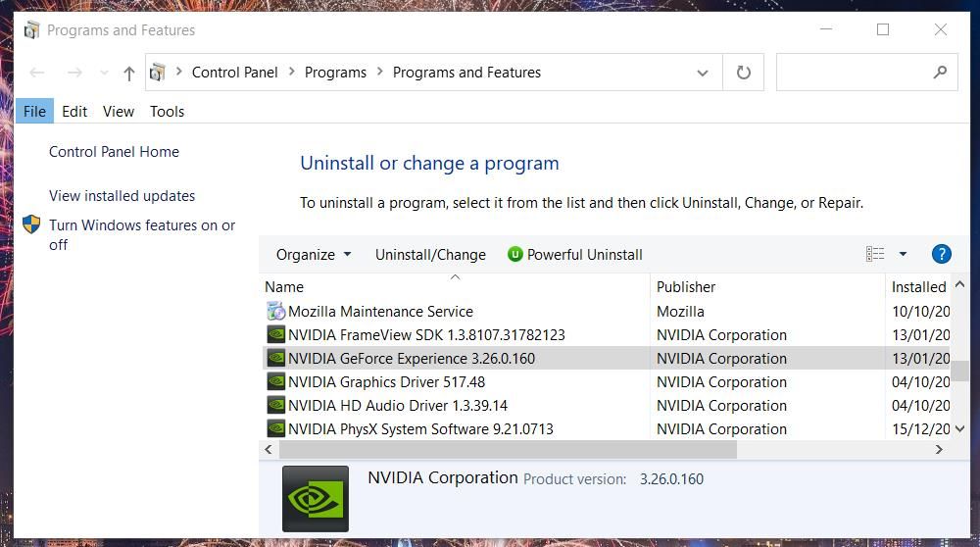Click the vertical scrollbar thumb

coord(960,371)
